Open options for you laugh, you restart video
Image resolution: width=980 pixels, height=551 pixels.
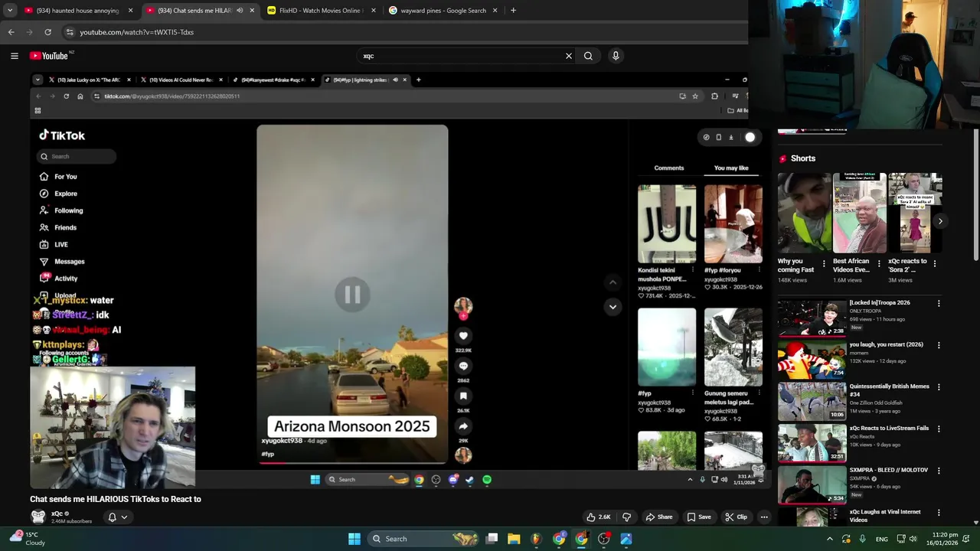[939, 345]
